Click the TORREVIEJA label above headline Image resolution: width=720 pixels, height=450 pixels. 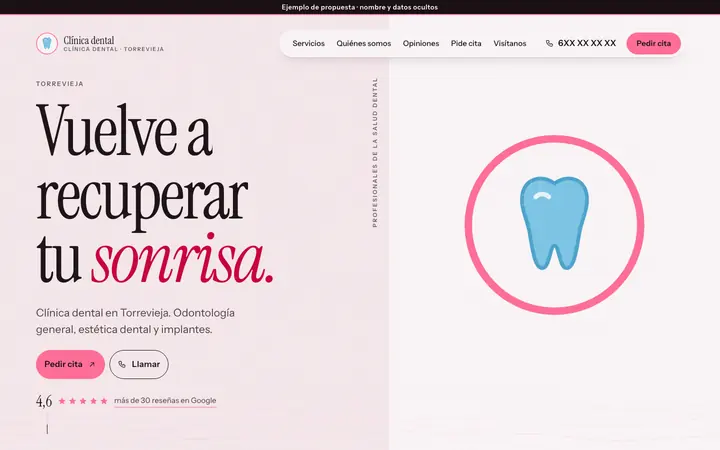(60, 84)
